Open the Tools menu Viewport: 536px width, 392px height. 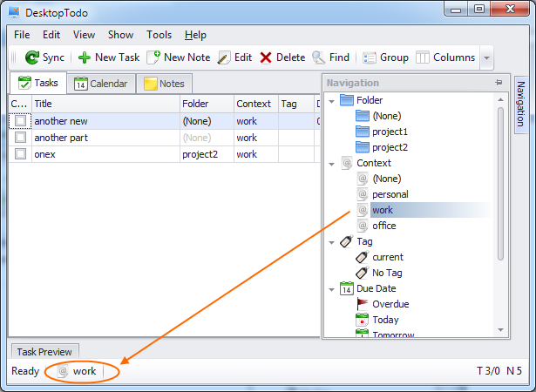159,35
